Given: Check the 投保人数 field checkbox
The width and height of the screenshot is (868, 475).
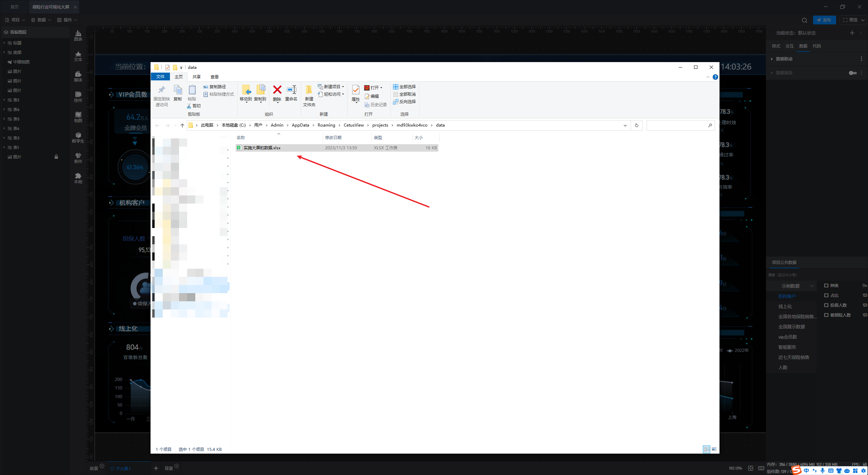Looking at the screenshot, I should pos(826,305).
